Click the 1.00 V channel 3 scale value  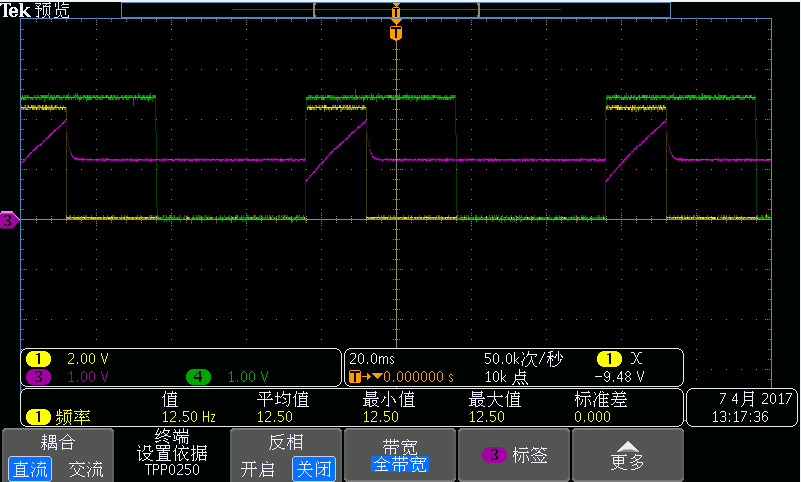coord(88,377)
